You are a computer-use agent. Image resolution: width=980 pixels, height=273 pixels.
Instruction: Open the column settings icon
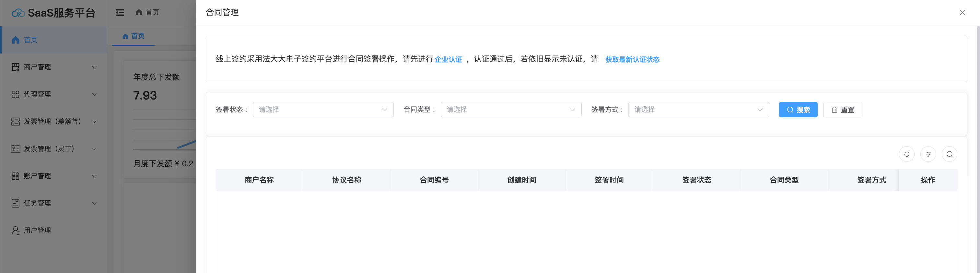click(x=928, y=154)
